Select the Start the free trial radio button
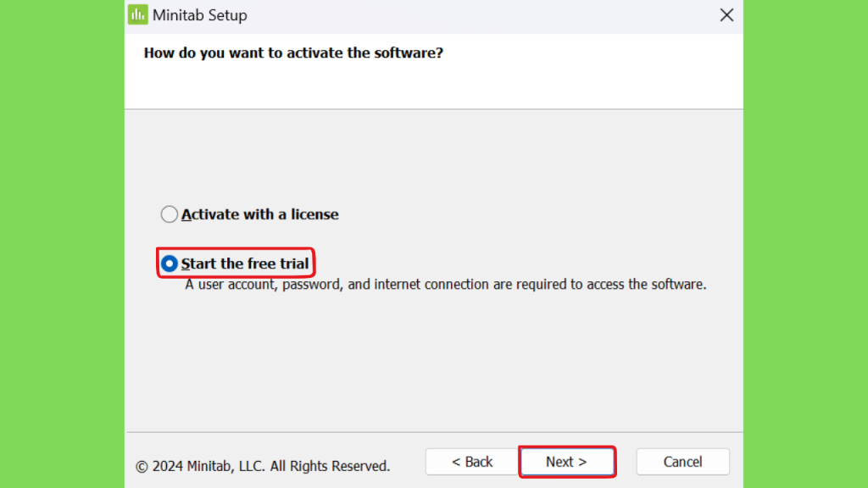This screenshot has height=488, width=868. coord(170,263)
